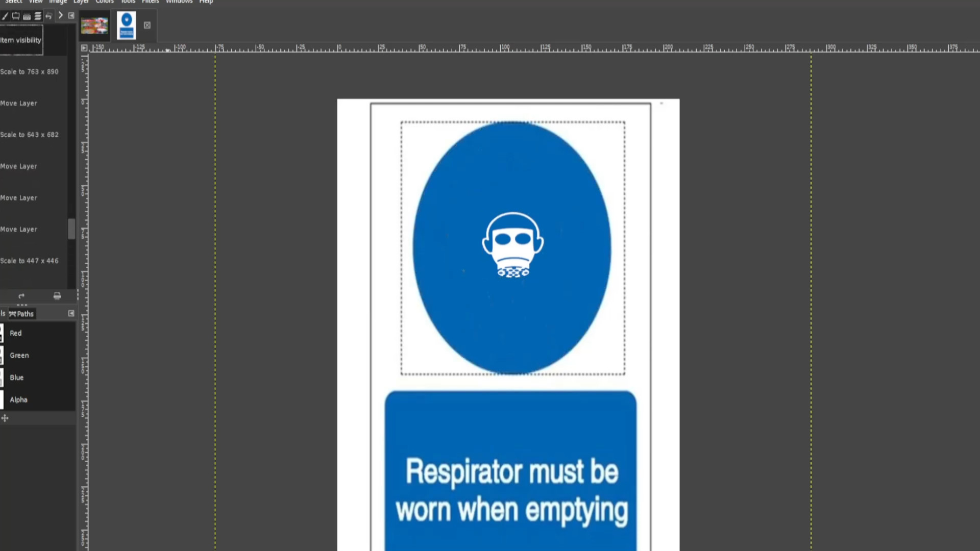The width and height of the screenshot is (980, 551).
Task: Open the Help menu
Action: pyautogui.click(x=206, y=2)
